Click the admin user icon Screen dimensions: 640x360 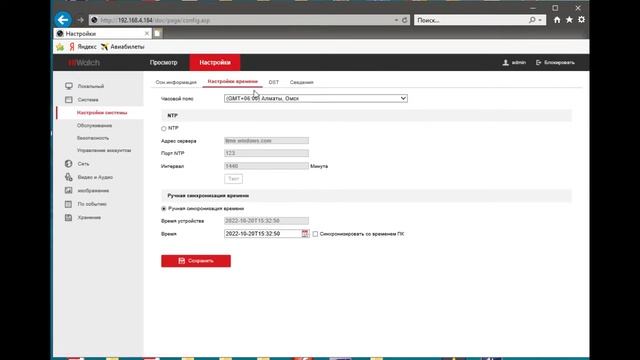click(505, 62)
